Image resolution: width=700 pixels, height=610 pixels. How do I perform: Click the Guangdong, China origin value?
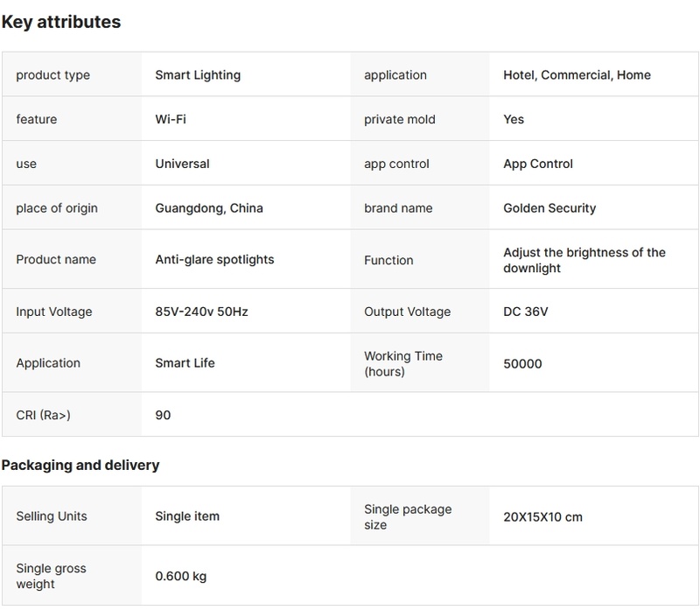point(209,208)
